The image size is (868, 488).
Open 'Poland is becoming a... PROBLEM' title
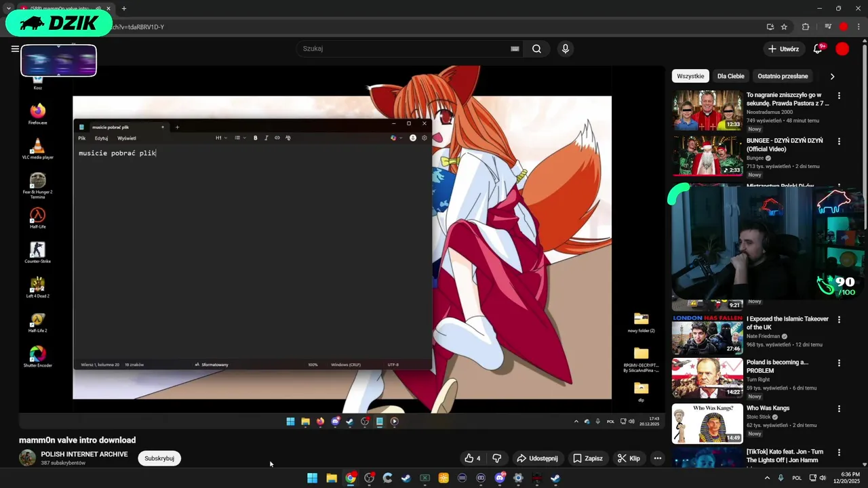tap(777, 367)
